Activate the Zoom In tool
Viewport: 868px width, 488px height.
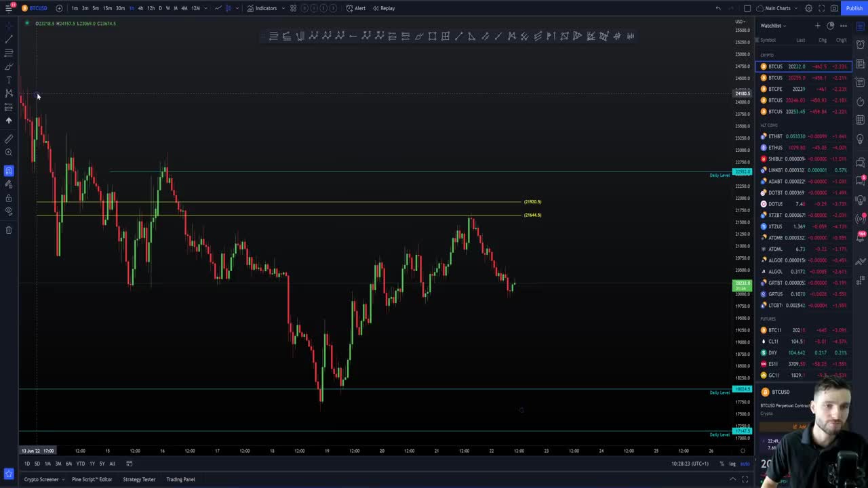pos(9,152)
